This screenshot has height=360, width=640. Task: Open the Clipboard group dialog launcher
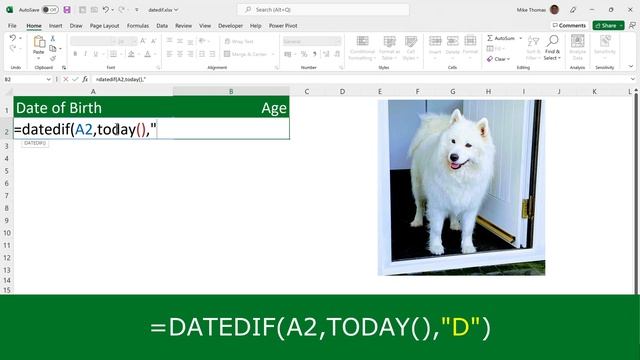pyautogui.click(x=64, y=68)
